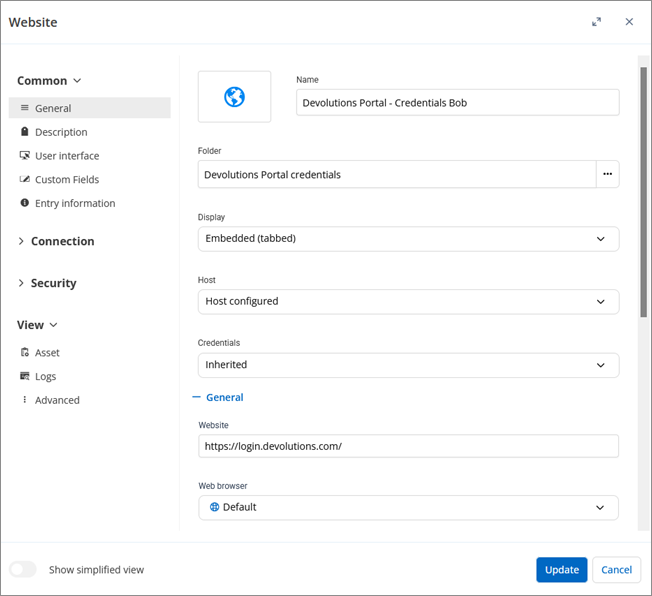This screenshot has width=652, height=596.
Task: Click the Asset clipboard icon
Action: [x=25, y=352]
